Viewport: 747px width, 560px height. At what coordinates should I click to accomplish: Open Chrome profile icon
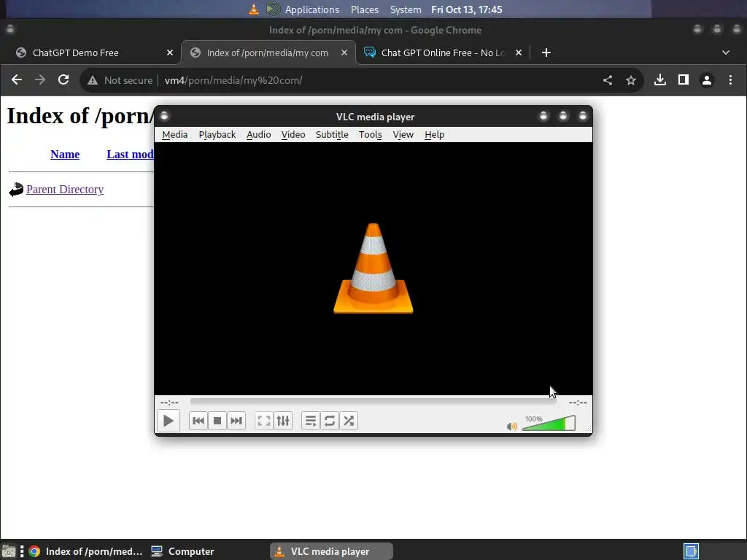[707, 80]
